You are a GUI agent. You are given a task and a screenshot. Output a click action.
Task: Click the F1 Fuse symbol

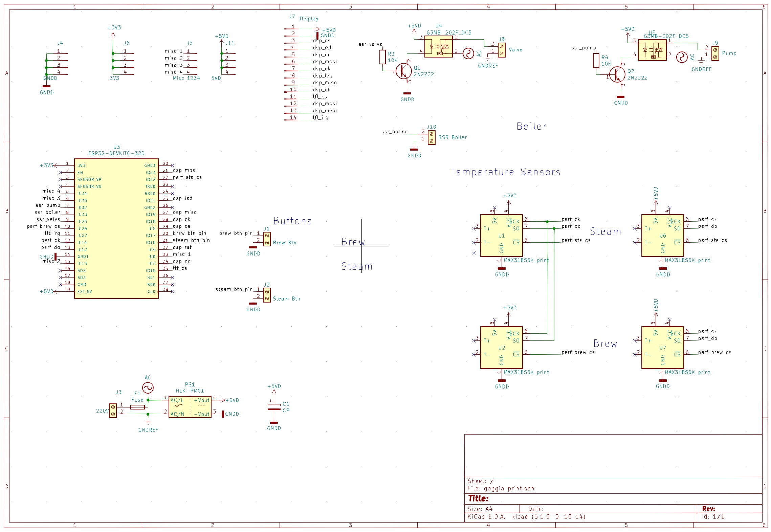pos(137,407)
